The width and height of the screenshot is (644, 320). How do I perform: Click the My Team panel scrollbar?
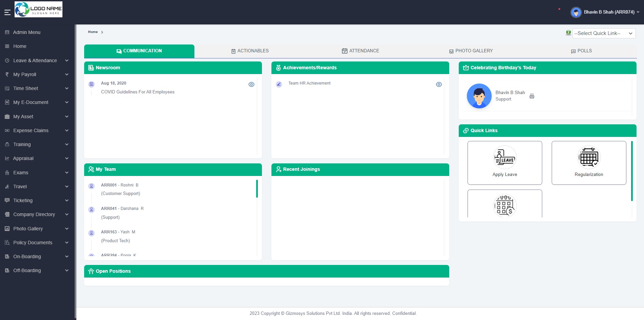(257, 189)
